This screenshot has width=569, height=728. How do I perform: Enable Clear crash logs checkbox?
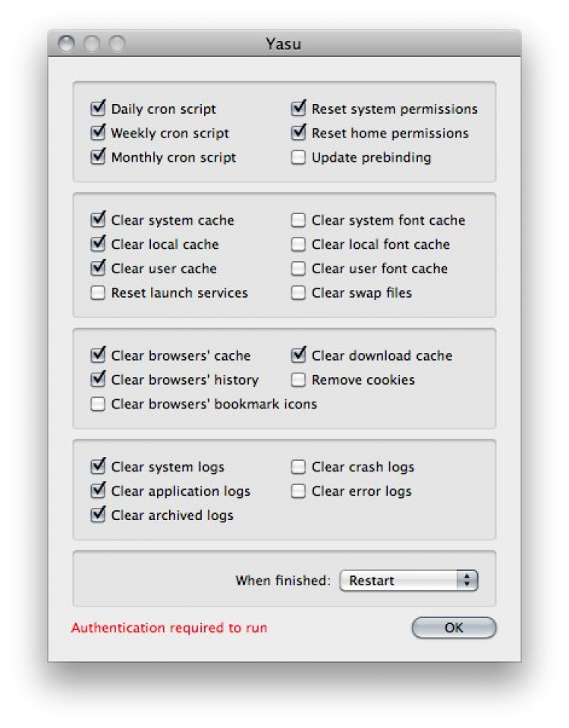(298, 467)
